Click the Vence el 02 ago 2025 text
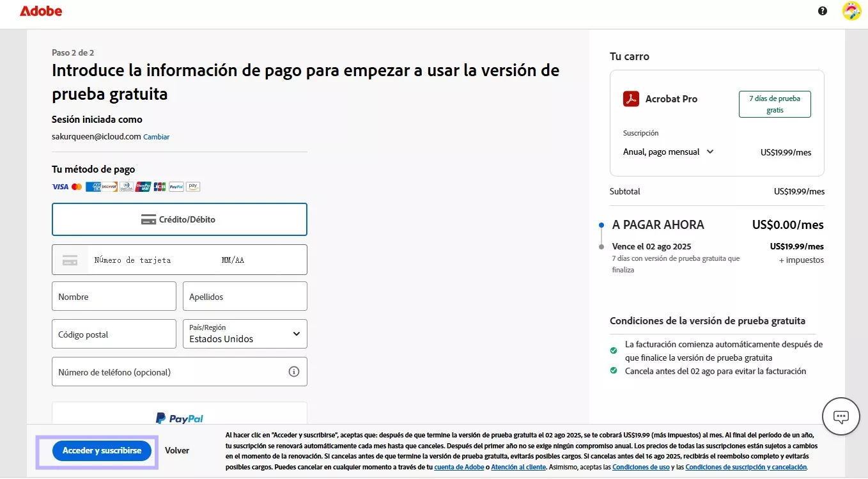Image resolution: width=868 pixels, height=479 pixels. pyautogui.click(x=652, y=246)
